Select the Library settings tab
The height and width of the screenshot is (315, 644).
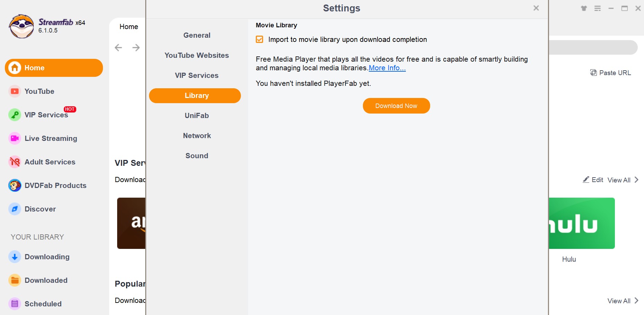pos(195,96)
